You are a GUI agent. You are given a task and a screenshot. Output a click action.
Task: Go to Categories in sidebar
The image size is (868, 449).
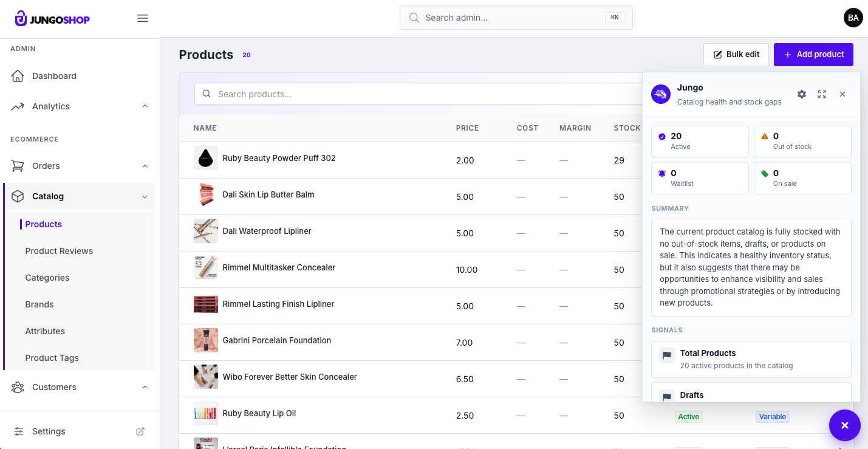tap(47, 278)
